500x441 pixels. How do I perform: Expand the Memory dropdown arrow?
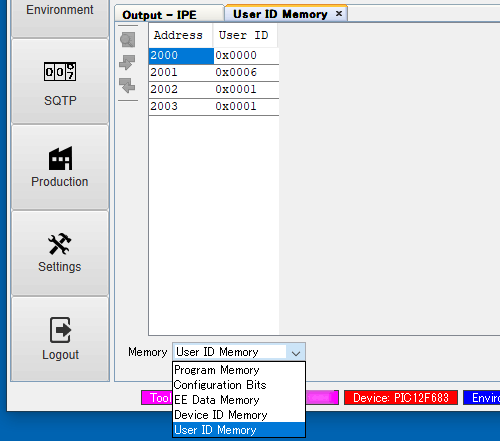click(296, 352)
